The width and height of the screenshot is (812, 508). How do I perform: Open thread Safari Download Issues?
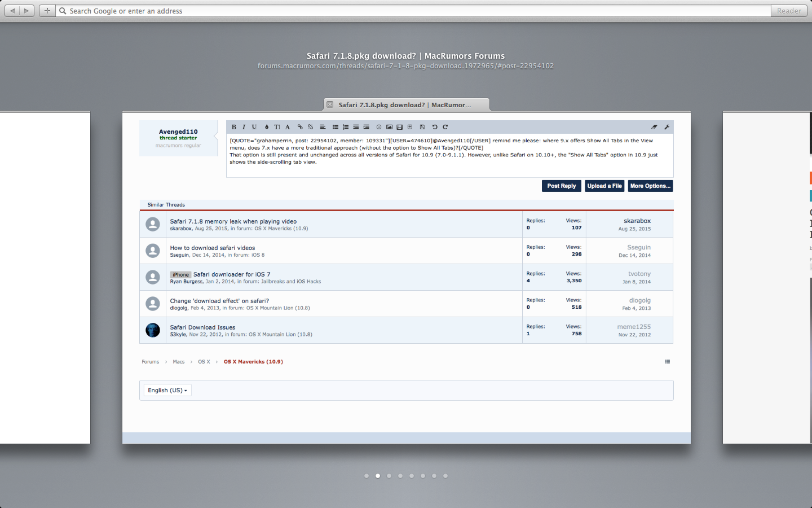(202, 327)
